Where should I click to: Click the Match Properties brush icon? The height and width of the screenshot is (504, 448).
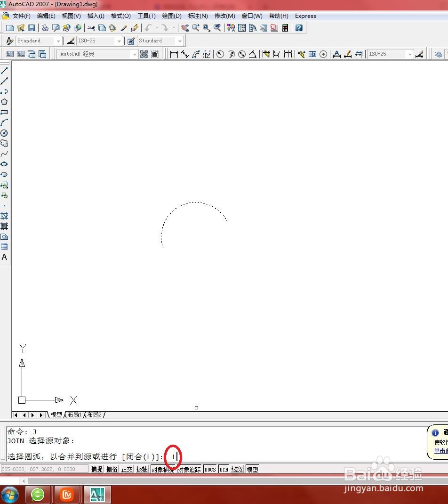(124, 28)
